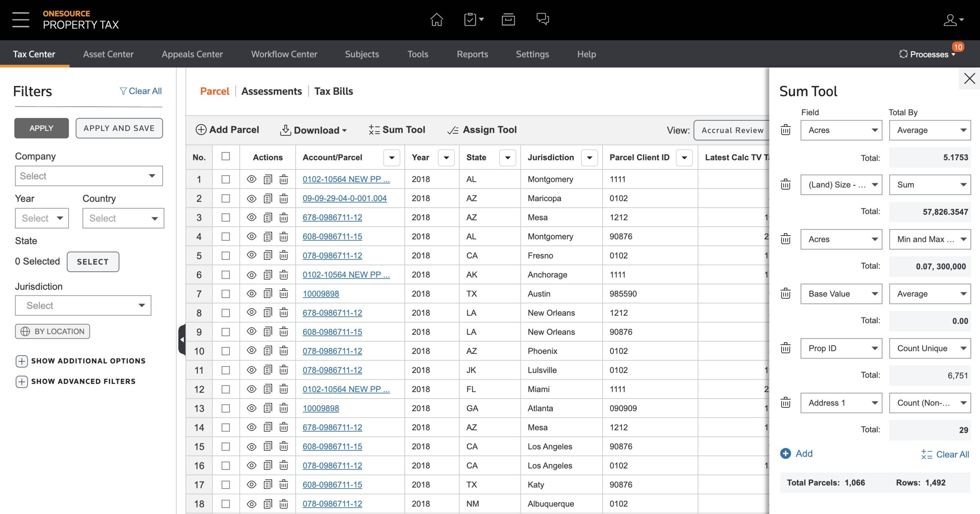980x514 pixels.
Task: Open the hamburger navigation menu
Action: 20,20
